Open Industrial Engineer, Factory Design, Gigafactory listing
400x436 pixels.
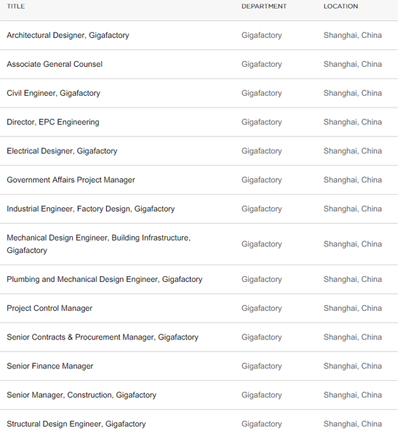(x=91, y=209)
